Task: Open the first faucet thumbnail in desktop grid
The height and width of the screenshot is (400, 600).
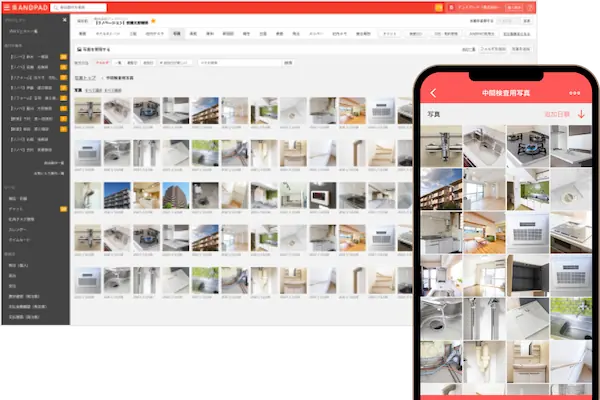Action: pyautogui.click(x=87, y=110)
